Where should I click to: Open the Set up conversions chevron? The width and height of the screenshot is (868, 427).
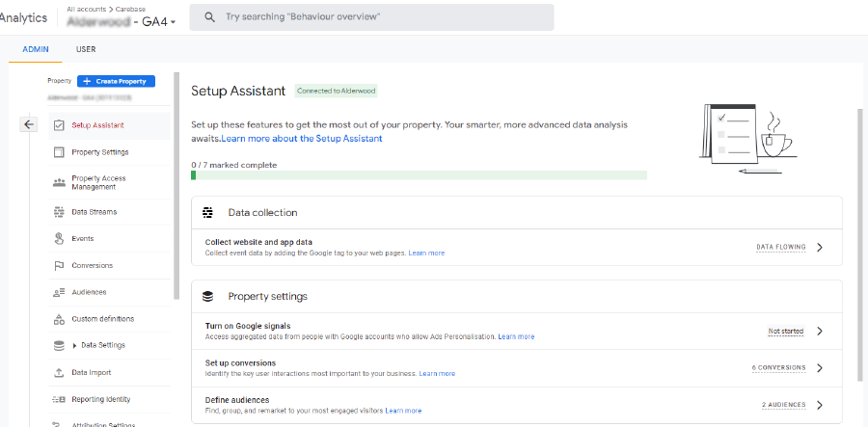click(820, 368)
